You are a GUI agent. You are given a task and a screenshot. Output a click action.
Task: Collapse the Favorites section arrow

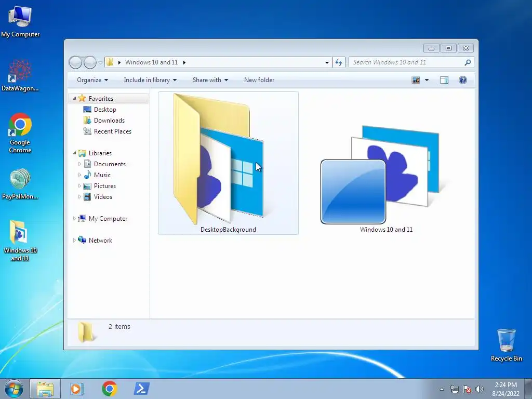tap(74, 98)
